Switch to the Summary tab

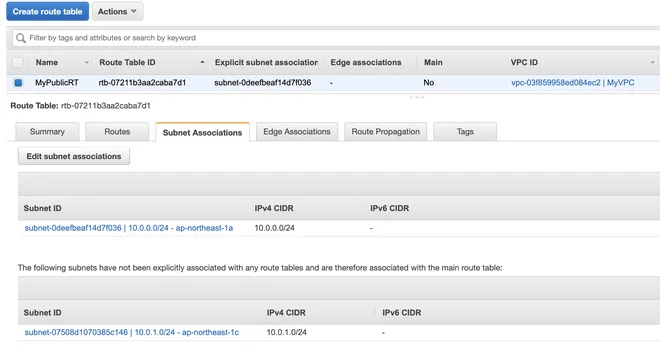pos(47,132)
